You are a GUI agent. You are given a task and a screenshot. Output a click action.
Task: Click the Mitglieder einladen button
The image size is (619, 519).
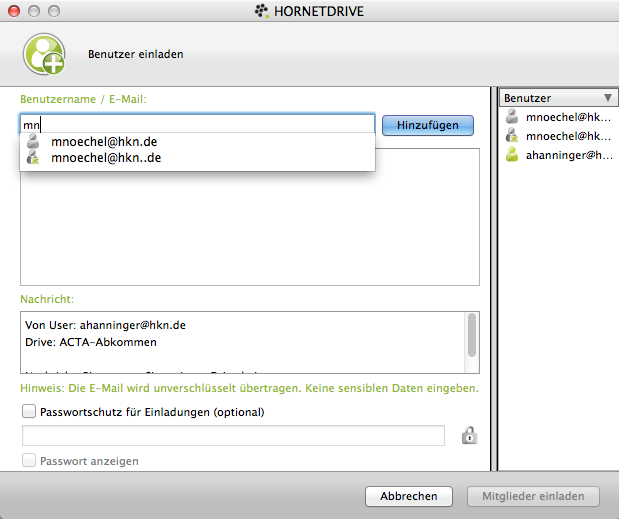pyautogui.click(x=533, y=496)
